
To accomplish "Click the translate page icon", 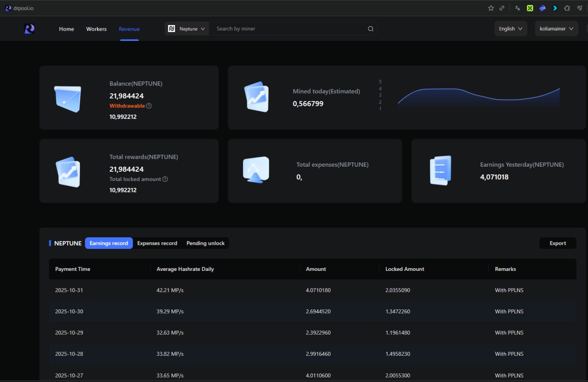I will (518, 8).
